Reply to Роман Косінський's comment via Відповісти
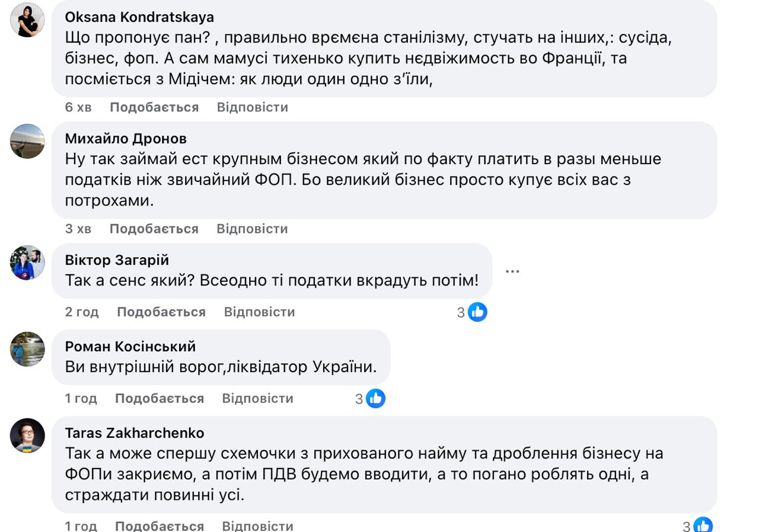The image size is (759, 532). (257, 399)
